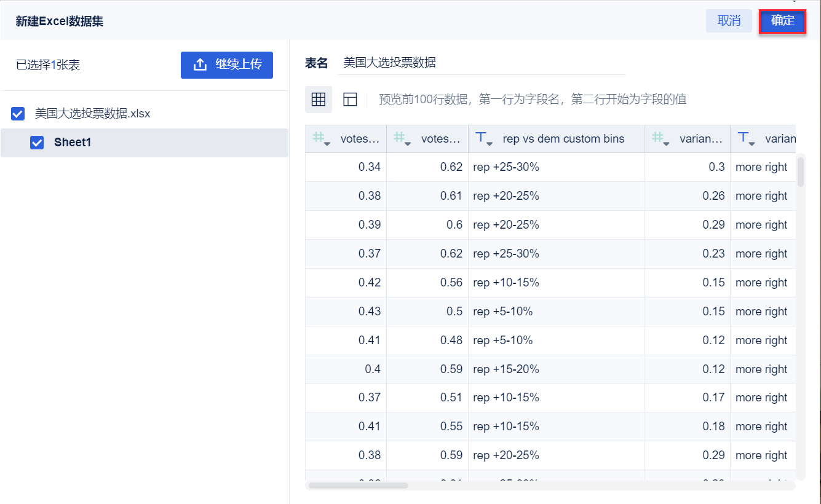Toggle the 美国大选投票数据.xlsx checkbox
The width and height of the screenshot is (821, 504).
coord(18,114)
